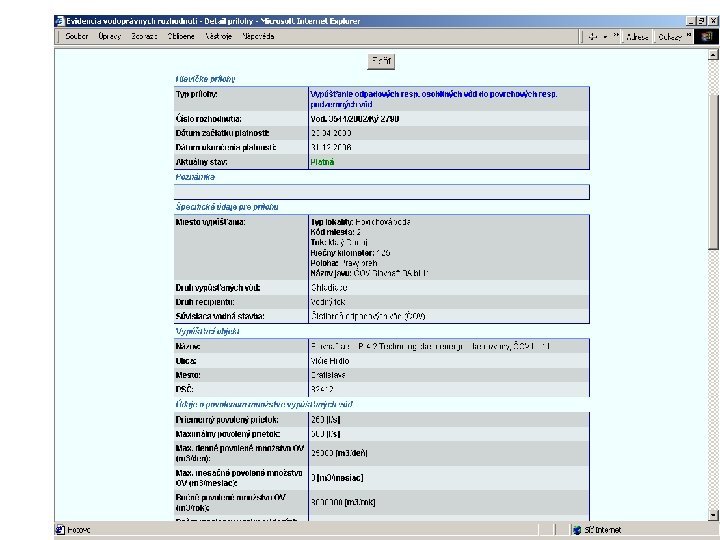Click the Bratislava city value
Screen dimensions: 720x540
coord(328,375)
